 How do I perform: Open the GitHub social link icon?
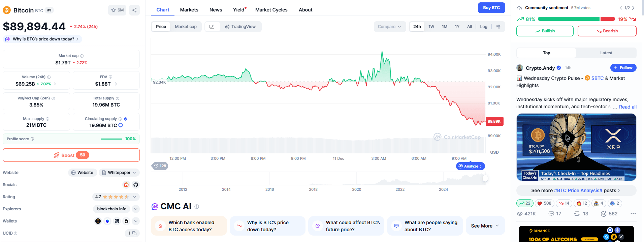(x=136, y=185)
